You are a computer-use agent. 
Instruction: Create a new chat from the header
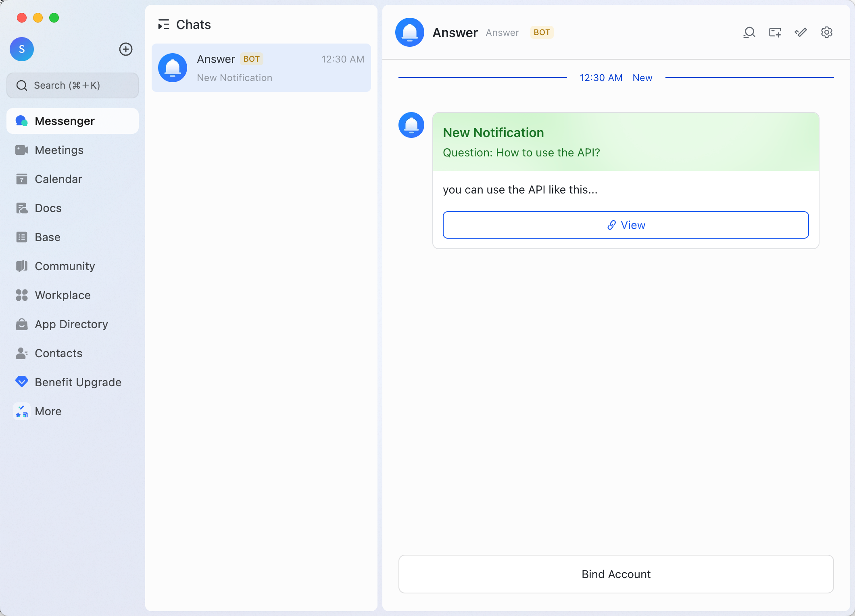pos(775,32)
